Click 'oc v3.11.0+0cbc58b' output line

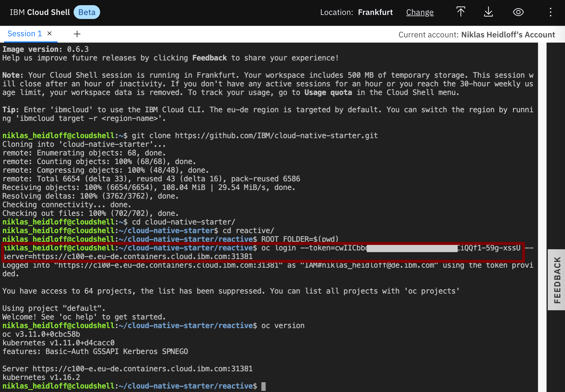coord(41,334)
